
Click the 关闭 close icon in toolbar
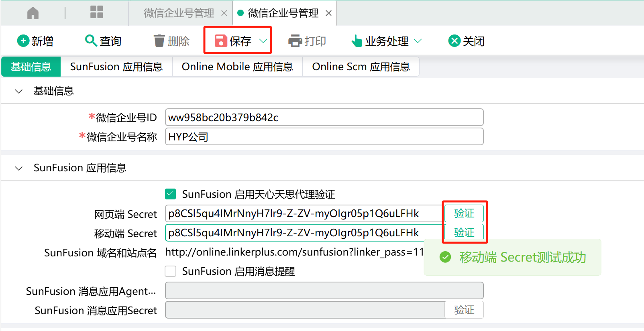(454, 41)
